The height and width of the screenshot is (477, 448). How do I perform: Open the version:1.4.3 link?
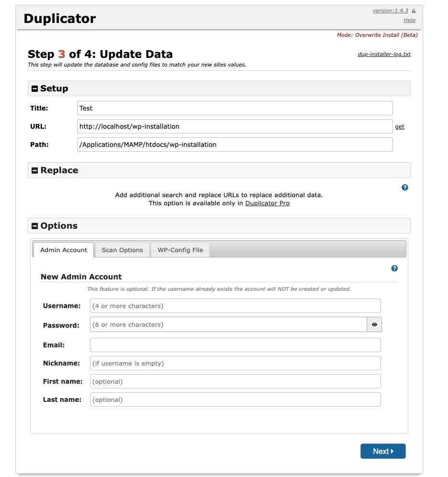coord(391,11)
